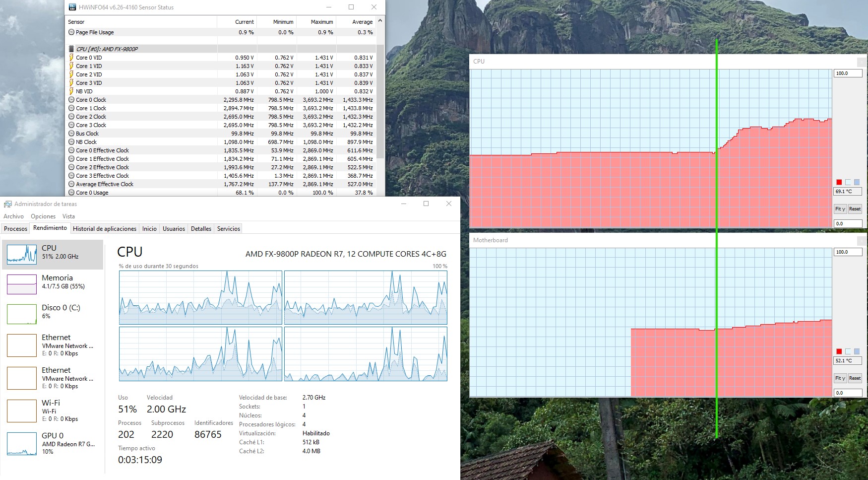Switch to the Usuarios tab

pyautogui.click(x=174, y=229)
